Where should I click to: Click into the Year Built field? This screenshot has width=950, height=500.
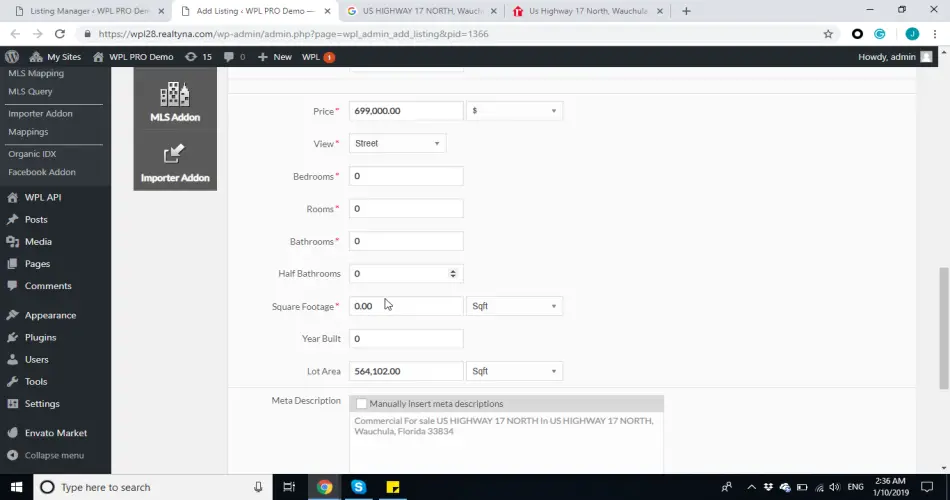pyautogui.click(x=406, y=339)
